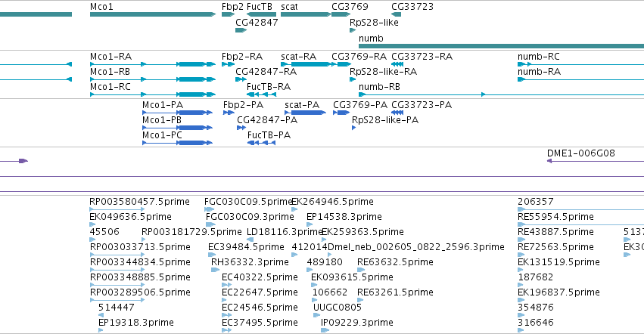Click the EC39484.5prime EST
This screenshot has width=644, height=334.
coord(247,246)
